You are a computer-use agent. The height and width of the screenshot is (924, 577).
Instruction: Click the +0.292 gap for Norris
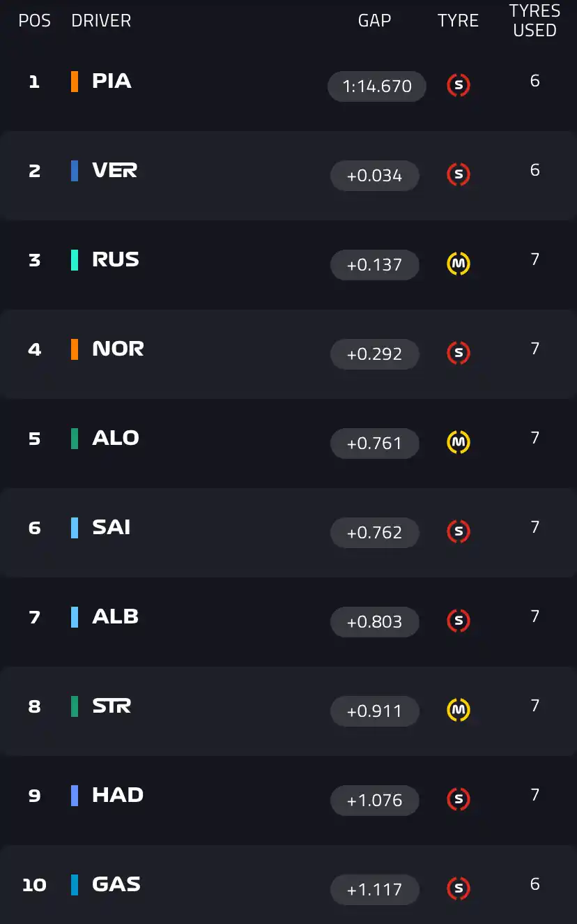click(375, 354)
